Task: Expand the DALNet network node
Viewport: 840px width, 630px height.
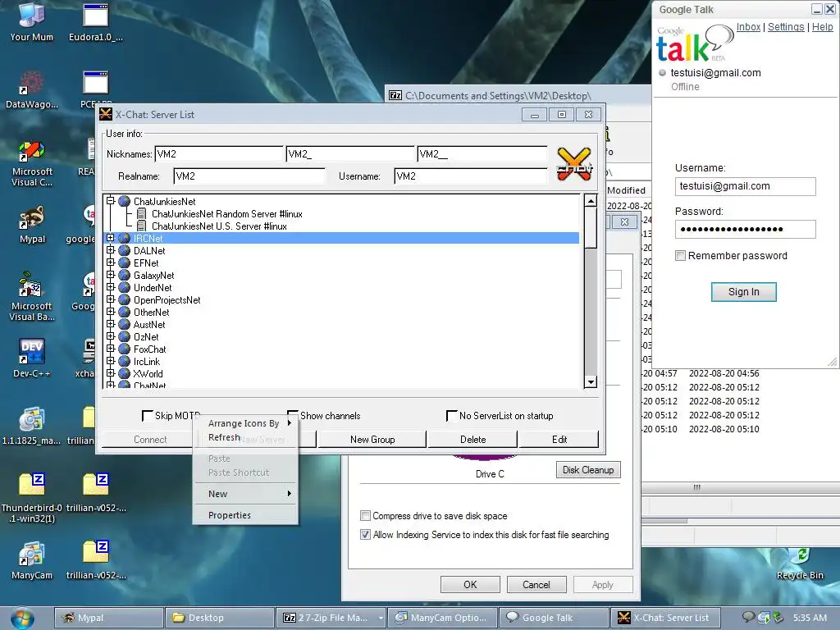Action: [111, 250]
